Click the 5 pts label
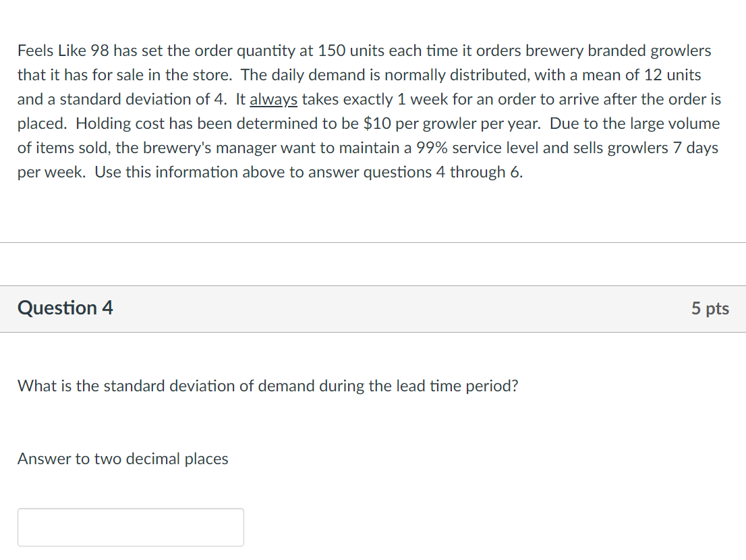This screenshot has width=746, height=560. [x=710, y=308]
